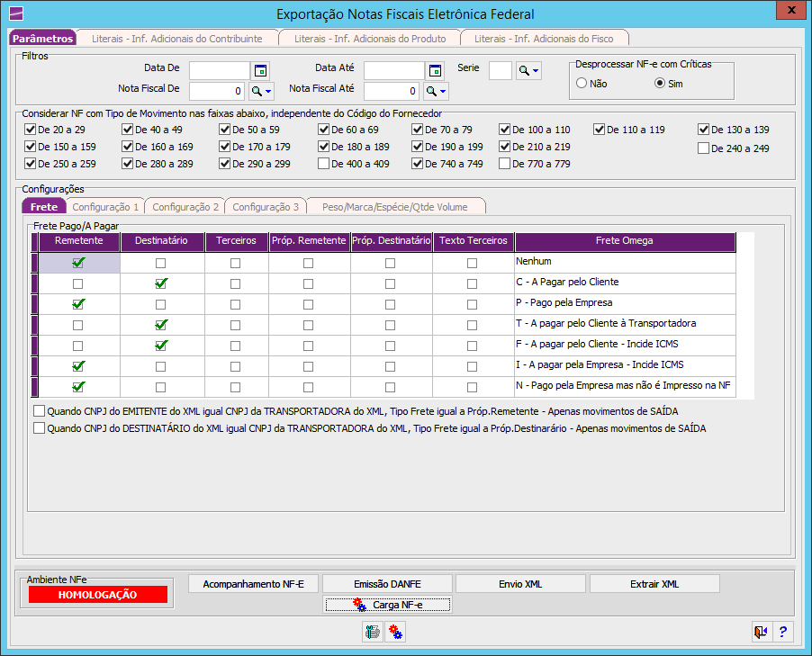Check Terceiros for C - A Pagar pelo Cliente
812x656 pixels.
(x=236, y=283)
